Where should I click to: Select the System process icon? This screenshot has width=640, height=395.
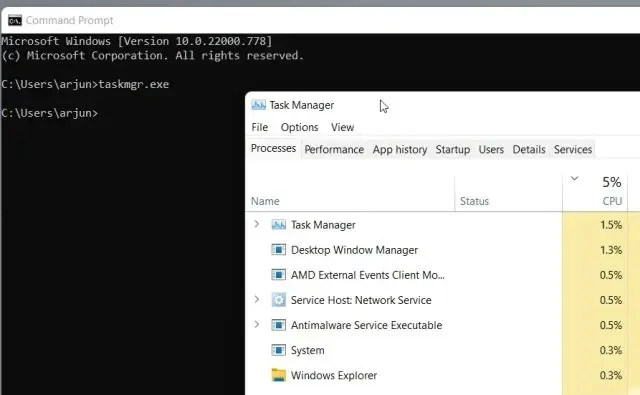278,350
